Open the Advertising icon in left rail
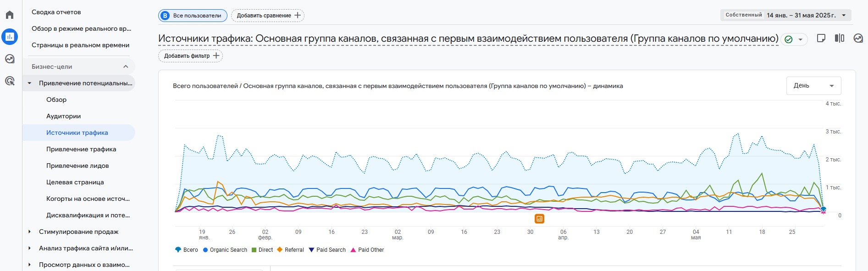Screen dimensions: 868x271 pos(10,81)
